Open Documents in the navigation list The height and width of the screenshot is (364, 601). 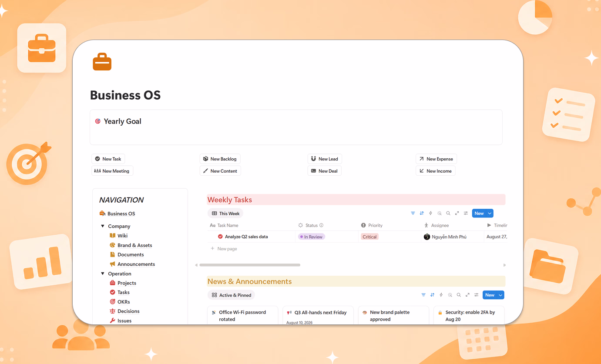coord(127,255)
